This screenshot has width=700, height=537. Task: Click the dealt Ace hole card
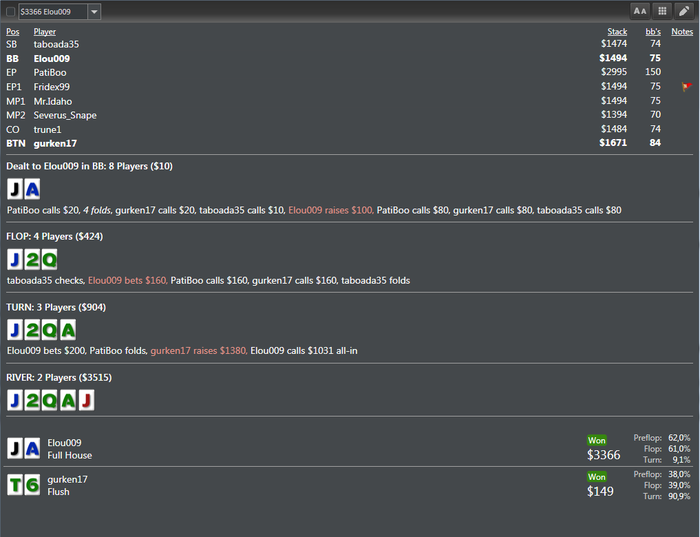click(x=32, y=189)
